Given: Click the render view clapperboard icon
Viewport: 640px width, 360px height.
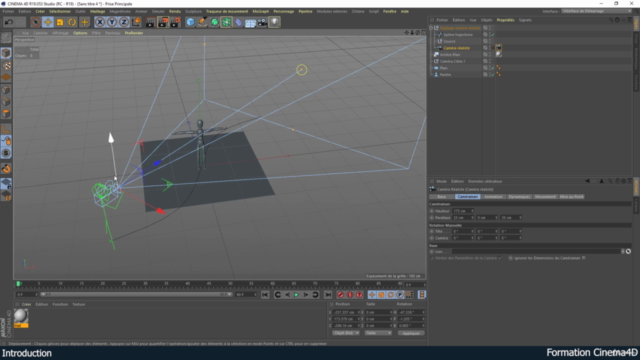Looking at the screenshot, I should [150, 22].
